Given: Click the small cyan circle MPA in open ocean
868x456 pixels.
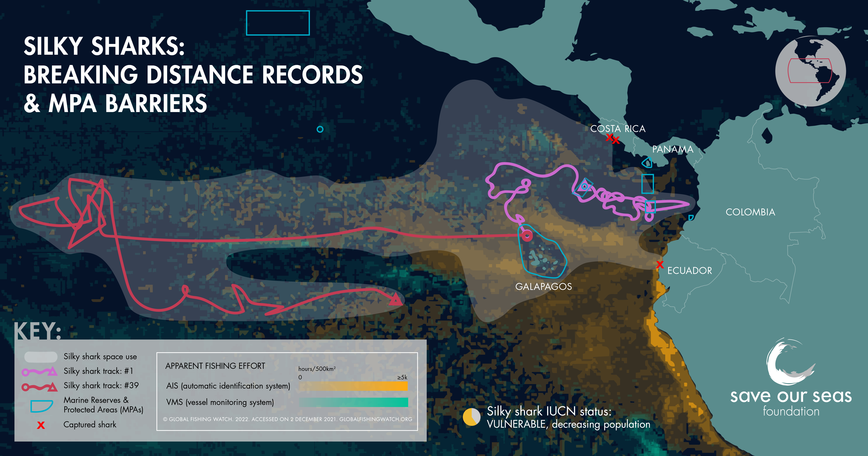Looking at the screenshot, I should 320,129.
